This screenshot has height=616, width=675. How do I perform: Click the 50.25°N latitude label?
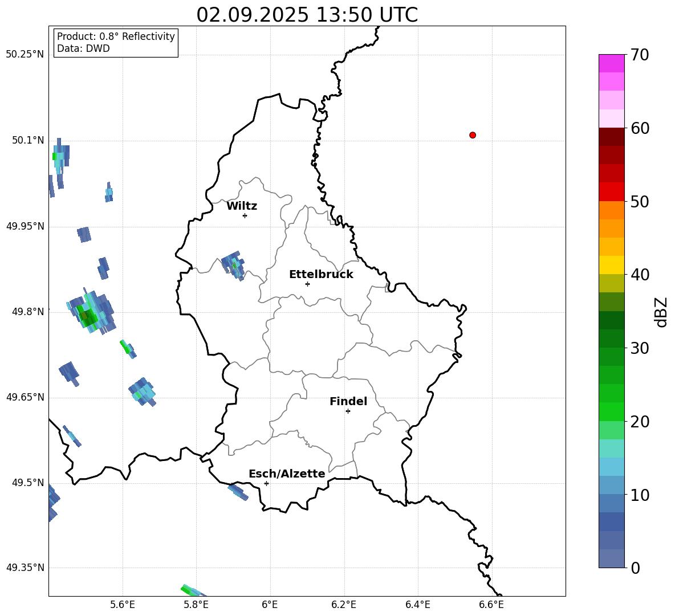[25, 55]
